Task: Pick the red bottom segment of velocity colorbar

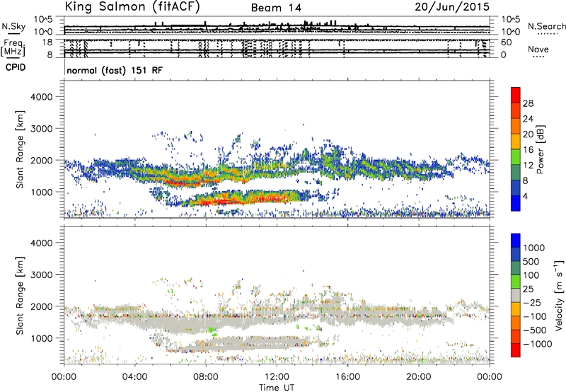Action: (x=516, y=350)
